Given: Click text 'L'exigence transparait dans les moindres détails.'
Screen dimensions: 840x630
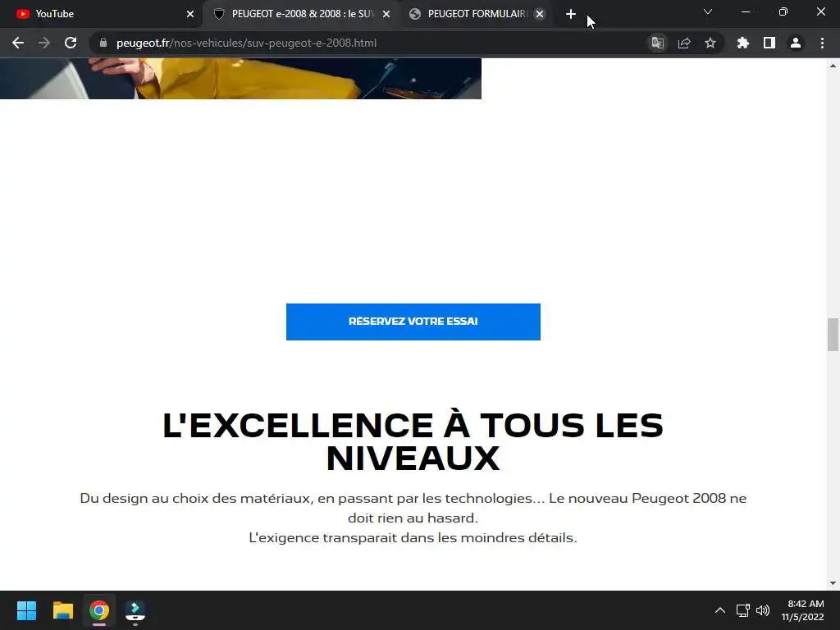Looking at the screenshot, I should [x=413, y=538].
